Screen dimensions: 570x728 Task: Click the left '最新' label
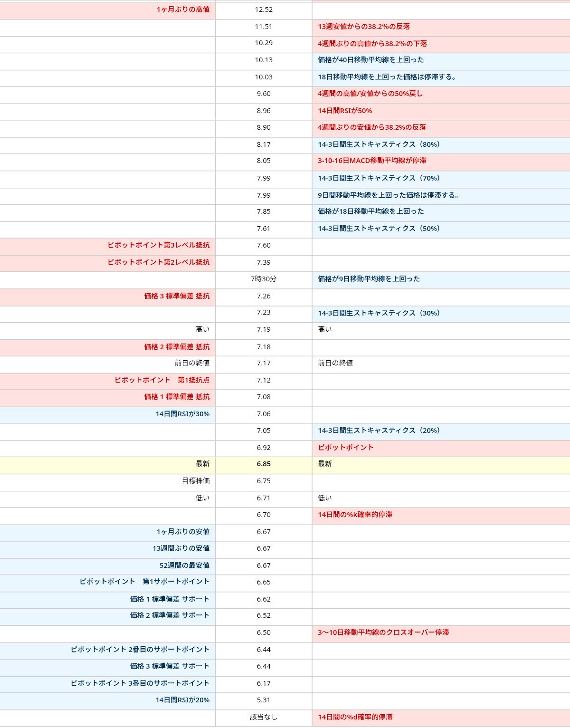click(203, 464)
